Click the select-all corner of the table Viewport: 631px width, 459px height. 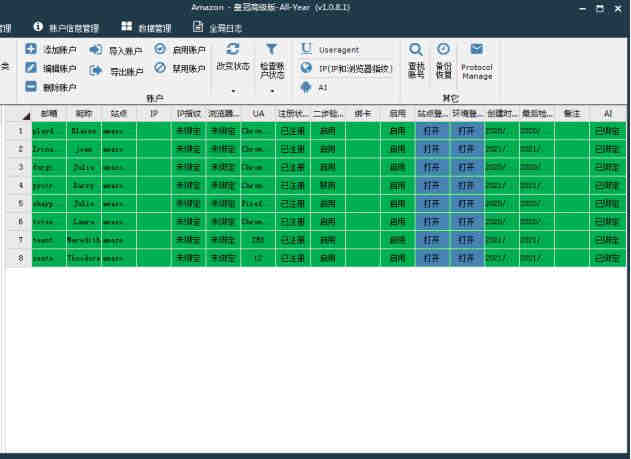19,115
